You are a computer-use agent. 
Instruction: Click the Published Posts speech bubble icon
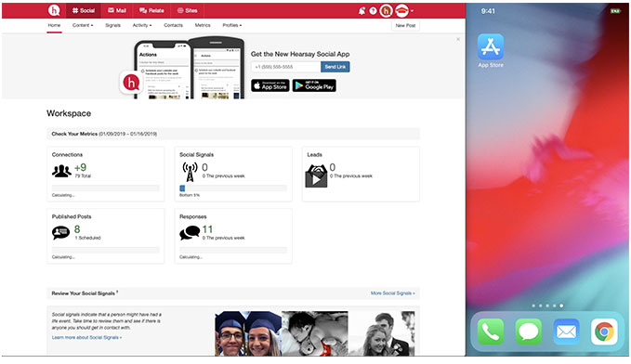(60, 232)
